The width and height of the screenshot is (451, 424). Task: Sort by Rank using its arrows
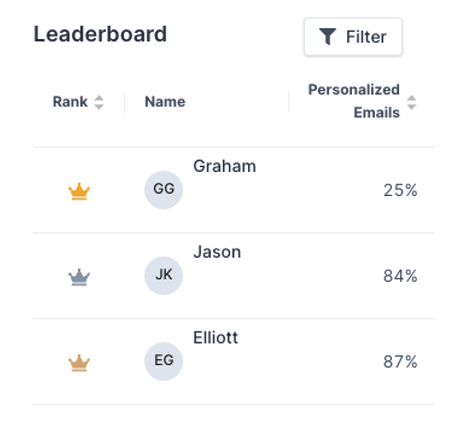(x=99, y=102)
